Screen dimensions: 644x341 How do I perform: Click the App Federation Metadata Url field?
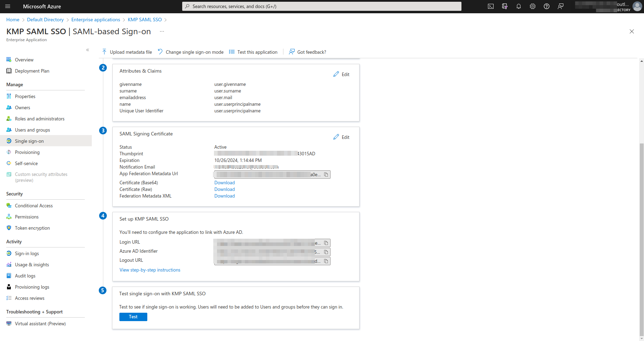coord(272,175)
